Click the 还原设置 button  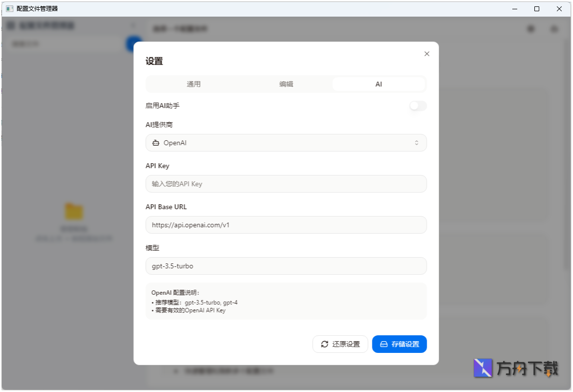pyautogui.click(x=340, y=344)
